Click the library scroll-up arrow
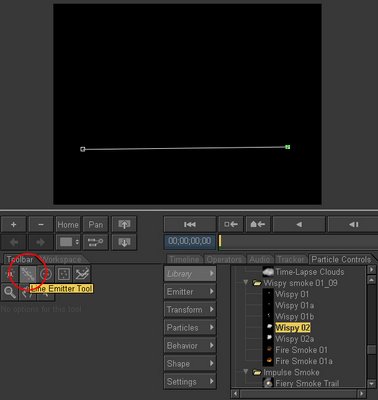This screenshot has width=378, height=400. [x=371, y=280]
